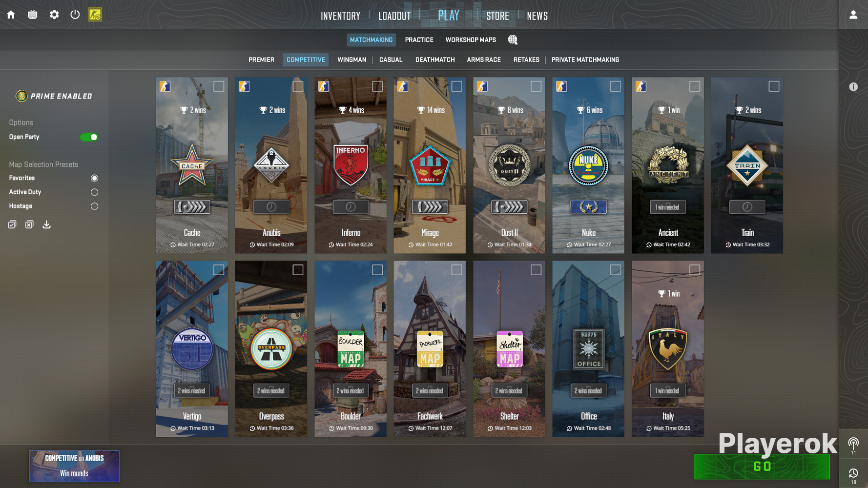Click the Italy rooster emblem

[668, 349]
